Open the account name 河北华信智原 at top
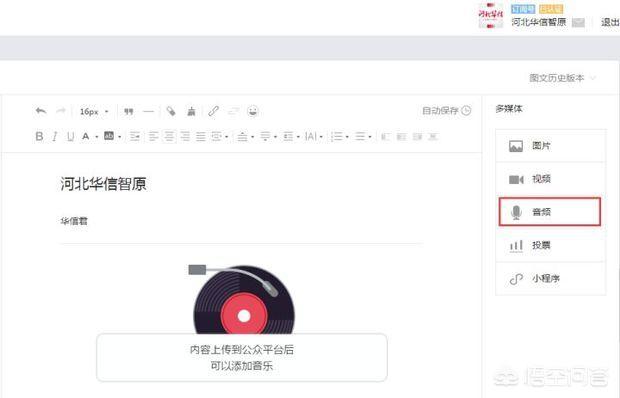Image resolution: width=620 pixels, height=398 pixels. coord(539,22)
